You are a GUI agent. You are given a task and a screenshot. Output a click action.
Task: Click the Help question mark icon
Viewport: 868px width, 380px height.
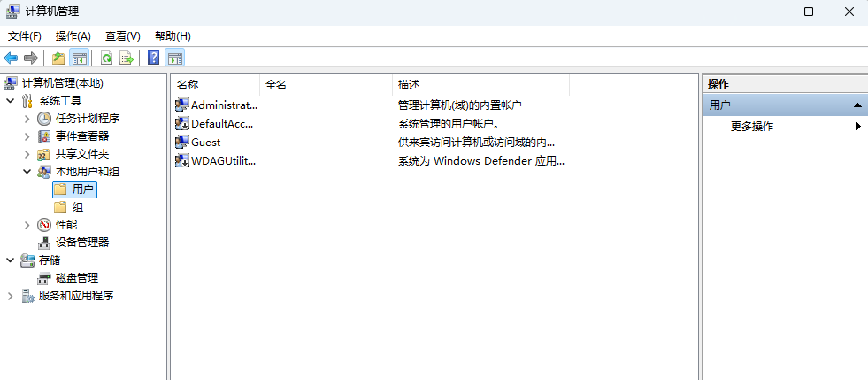pos(153,58)
